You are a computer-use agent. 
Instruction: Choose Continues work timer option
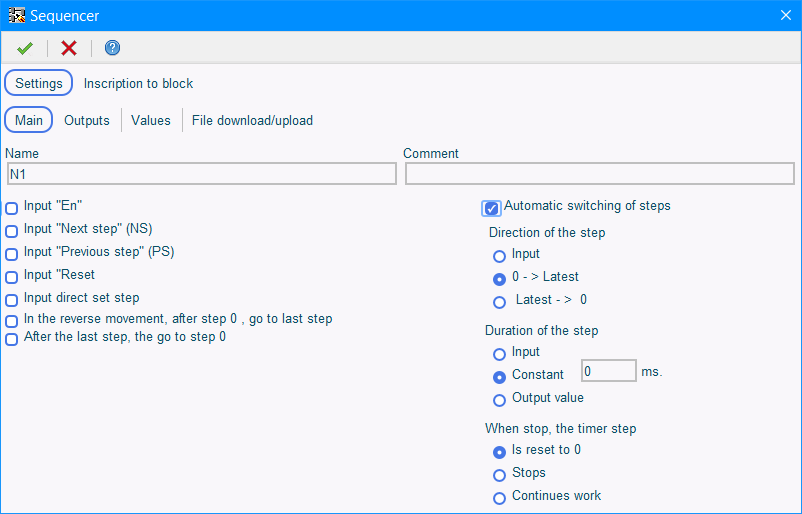[499, 498]
